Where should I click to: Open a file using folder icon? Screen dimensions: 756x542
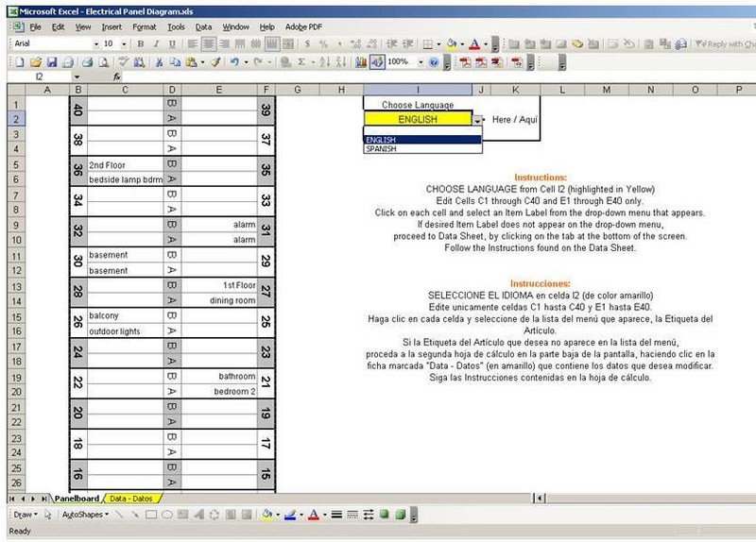pyautogui.click(x=36, y=62)
